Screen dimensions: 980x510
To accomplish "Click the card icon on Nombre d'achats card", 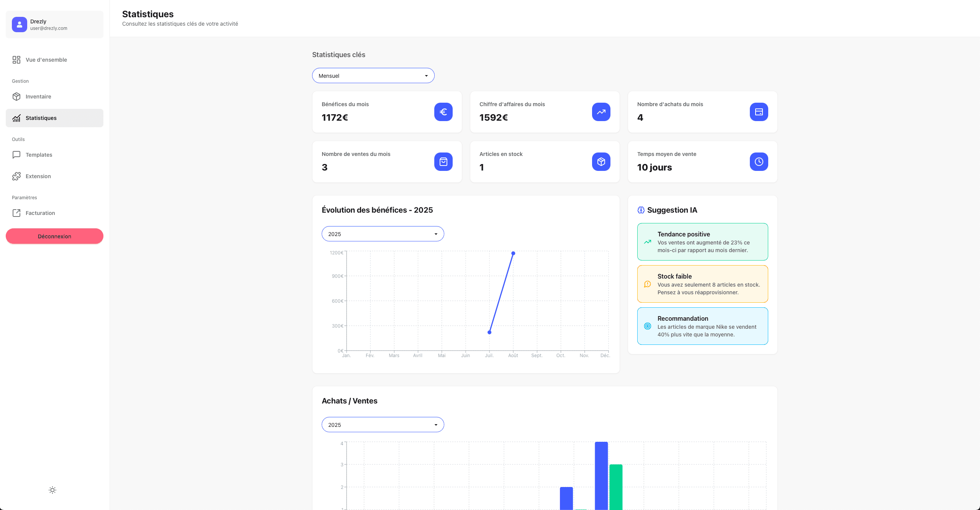I will 759,112.
